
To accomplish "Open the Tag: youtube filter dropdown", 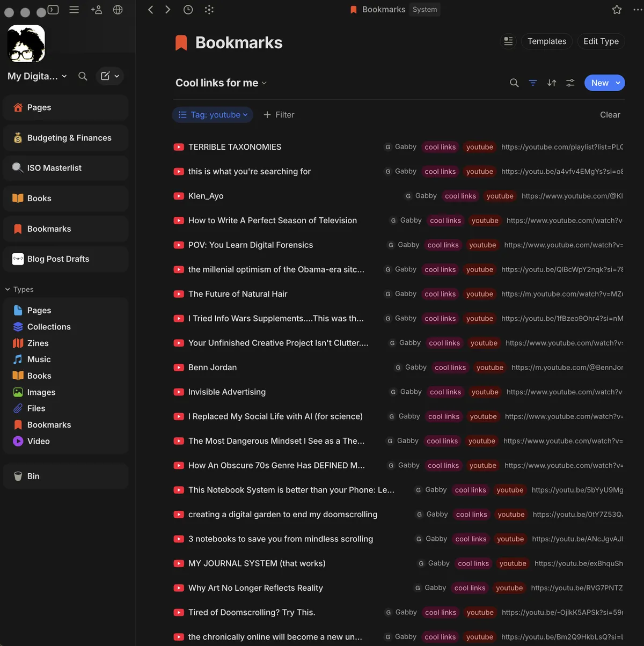I will click(213, 115).
